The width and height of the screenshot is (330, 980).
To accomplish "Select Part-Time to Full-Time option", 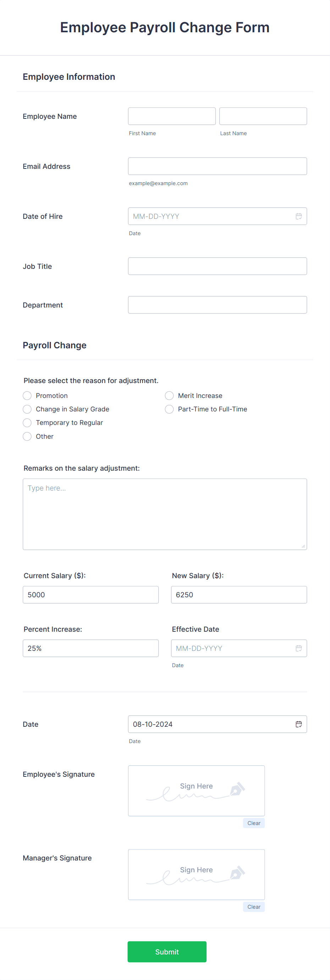I will pyautogui.click(x=169, y=409).
